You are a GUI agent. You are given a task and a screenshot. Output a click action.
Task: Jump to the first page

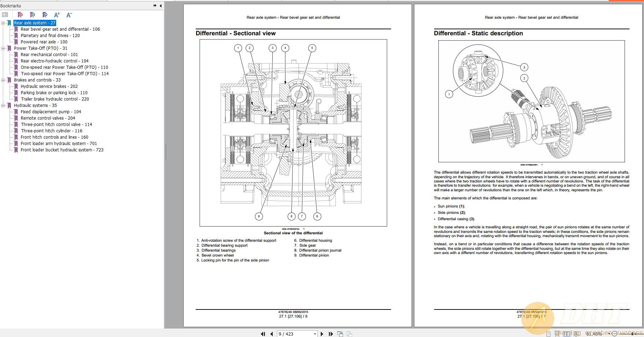(x=263, y=333)
